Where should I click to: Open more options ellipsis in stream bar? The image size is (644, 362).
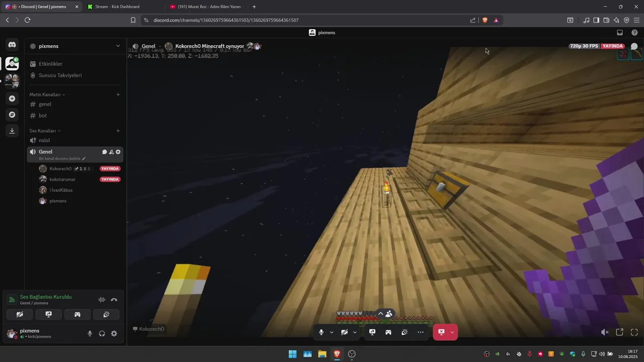tap(421, 332)
